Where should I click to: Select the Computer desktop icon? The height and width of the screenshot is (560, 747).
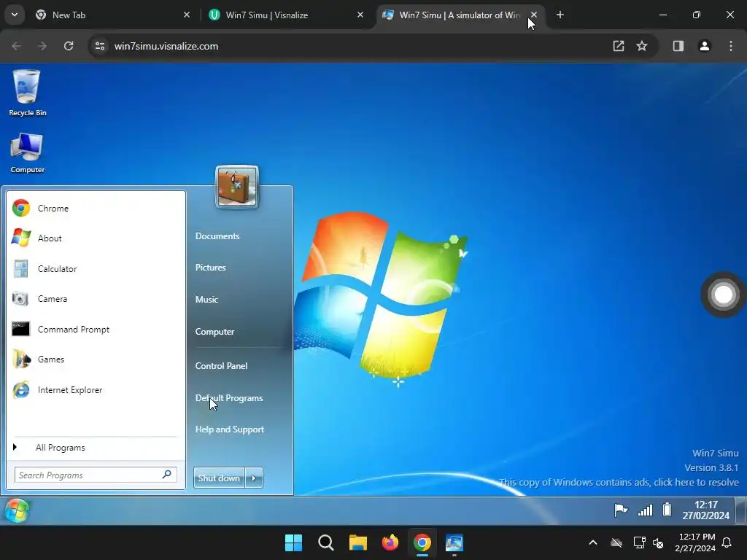coord(27,153)
